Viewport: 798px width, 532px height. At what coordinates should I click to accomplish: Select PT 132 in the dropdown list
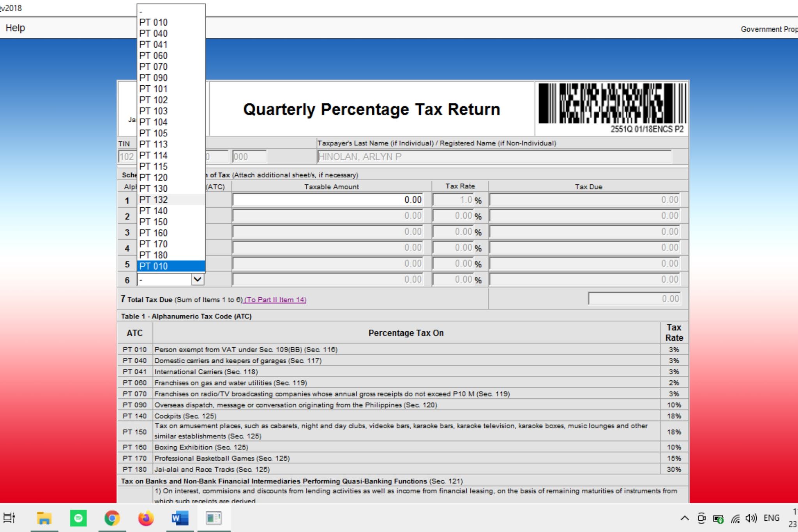[154, 200]
